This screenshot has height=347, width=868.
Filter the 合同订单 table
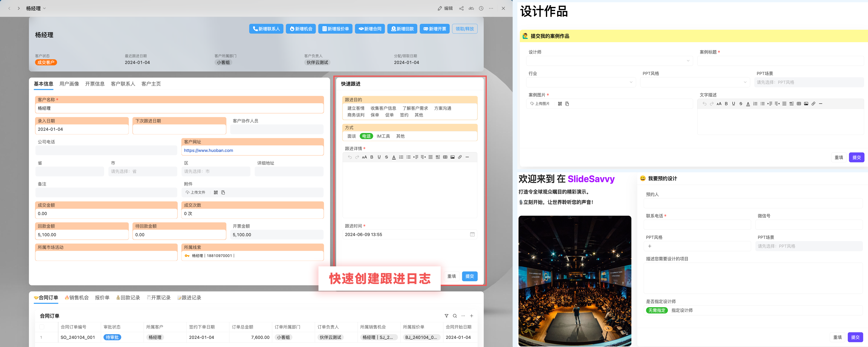click(446, 316)
